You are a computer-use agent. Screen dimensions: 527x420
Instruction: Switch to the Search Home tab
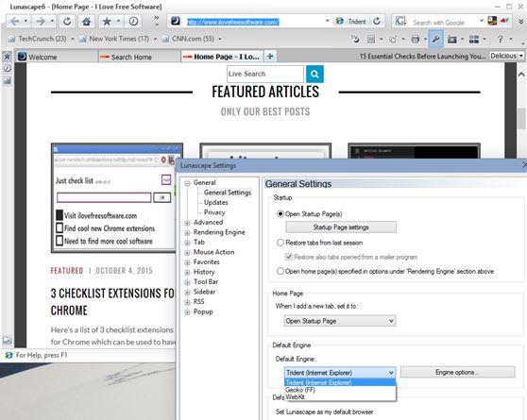[x=139, y=57]
